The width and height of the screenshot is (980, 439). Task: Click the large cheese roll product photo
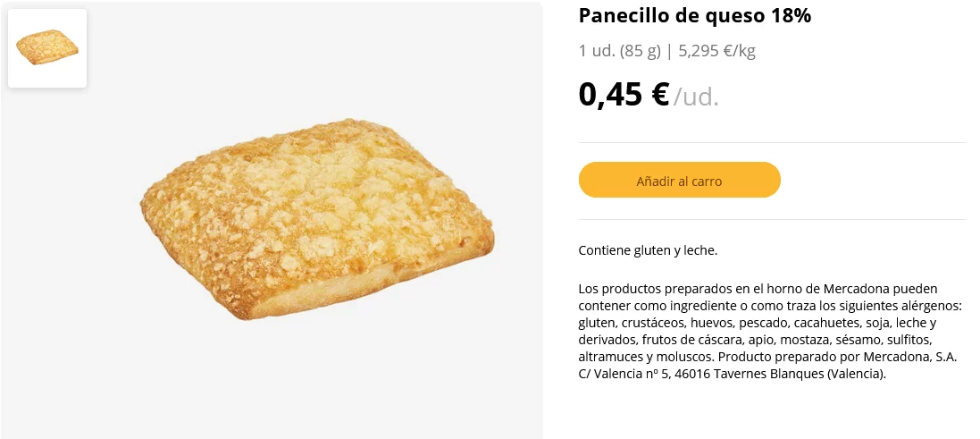click(316, 218)
